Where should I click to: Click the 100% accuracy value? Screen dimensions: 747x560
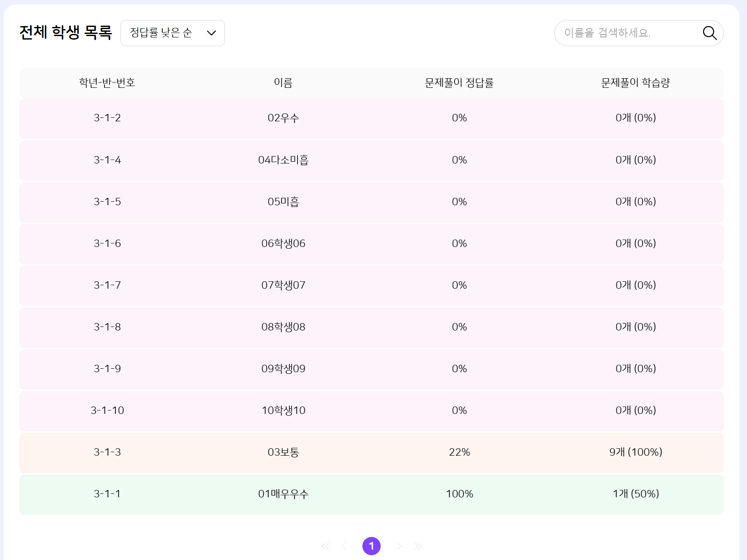[459, 494]
